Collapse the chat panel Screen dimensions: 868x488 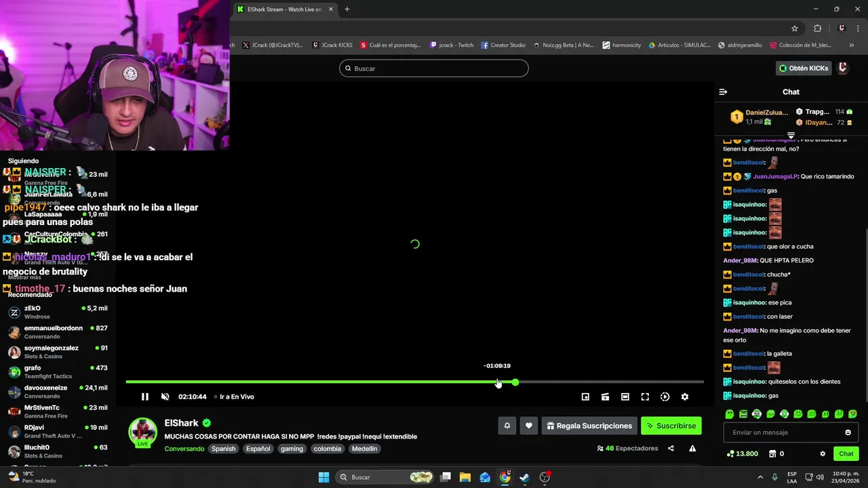coord(723,91)
